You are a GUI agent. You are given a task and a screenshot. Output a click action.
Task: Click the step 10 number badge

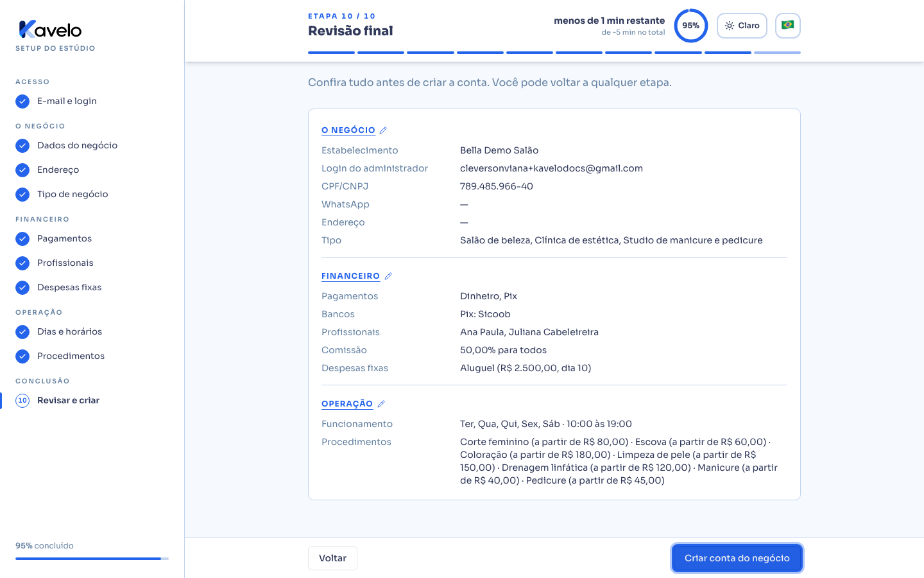22,401
